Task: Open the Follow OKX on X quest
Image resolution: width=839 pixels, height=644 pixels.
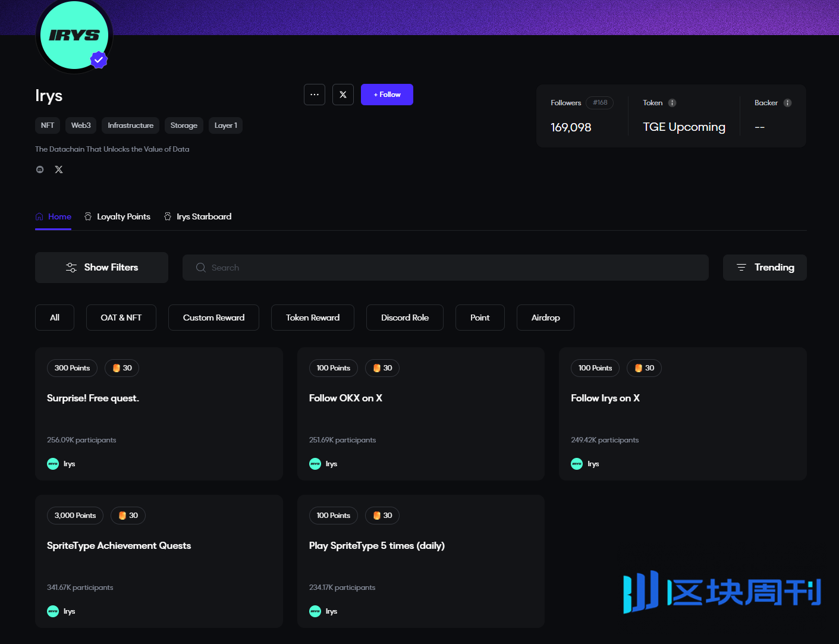Action: 421,414
